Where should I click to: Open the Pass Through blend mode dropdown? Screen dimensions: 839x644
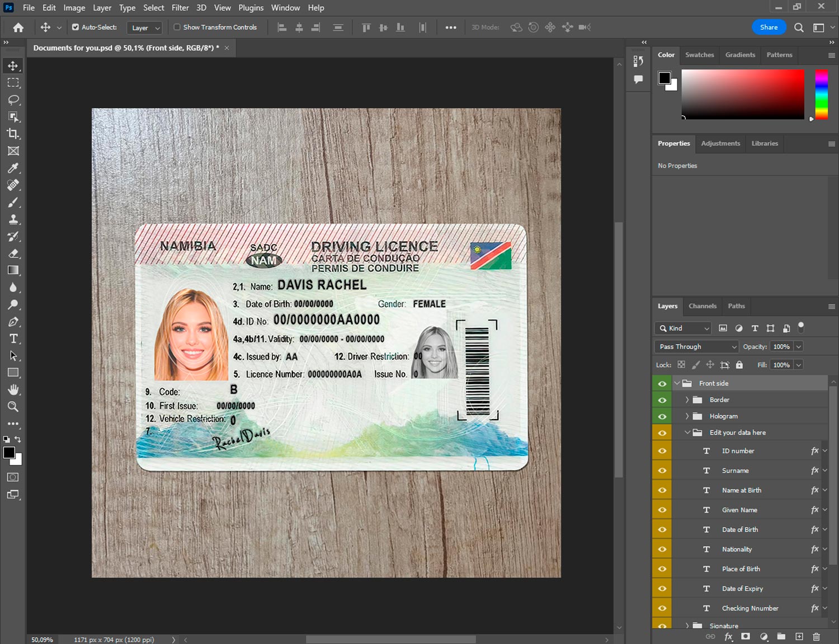click(x=697, y=347)
